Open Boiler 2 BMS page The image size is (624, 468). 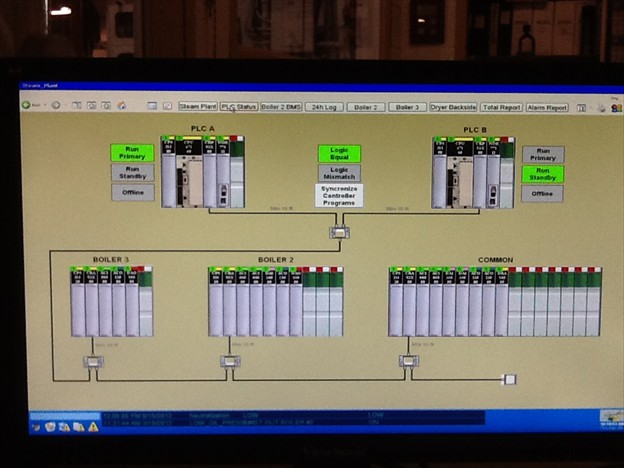click(281, 107)
